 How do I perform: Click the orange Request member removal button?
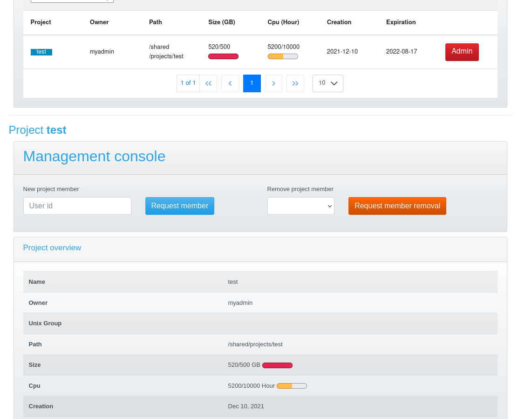click(x=397, y=206)
